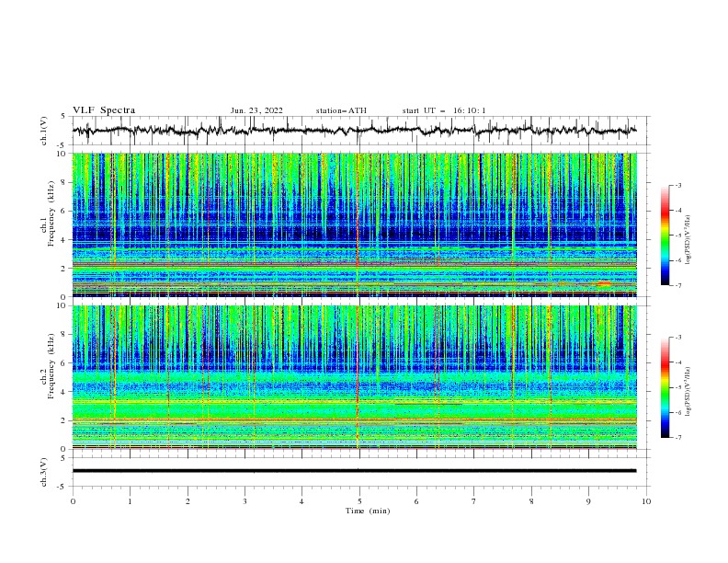Screen dimensions: 728x563
Task: Click time axis tick label "3"
Action: tap(245, 501)
